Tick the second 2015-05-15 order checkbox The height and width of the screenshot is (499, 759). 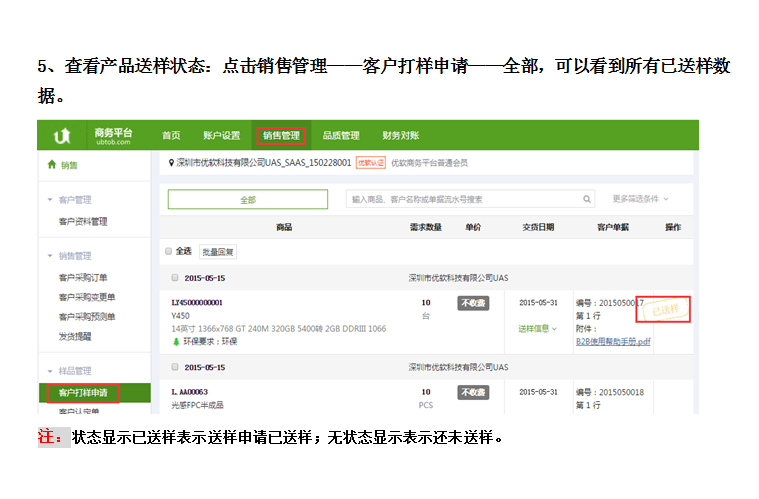tap(174, 367)
